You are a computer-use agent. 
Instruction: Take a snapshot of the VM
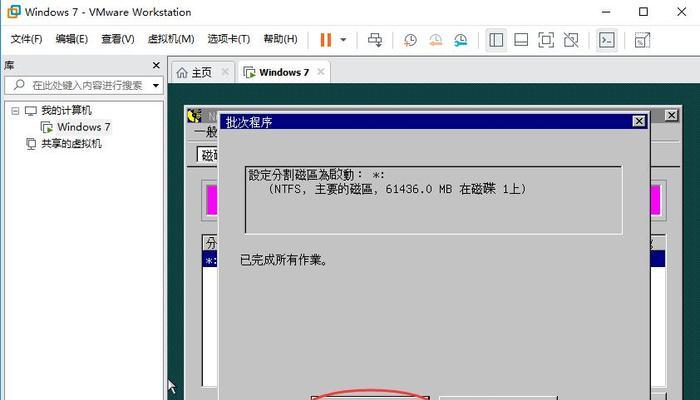[x=410, y=40]
